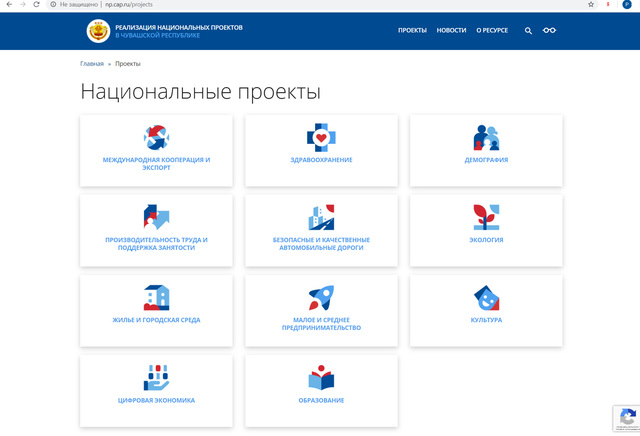Click the Ecology plant icon

click(x=486, y=217)
